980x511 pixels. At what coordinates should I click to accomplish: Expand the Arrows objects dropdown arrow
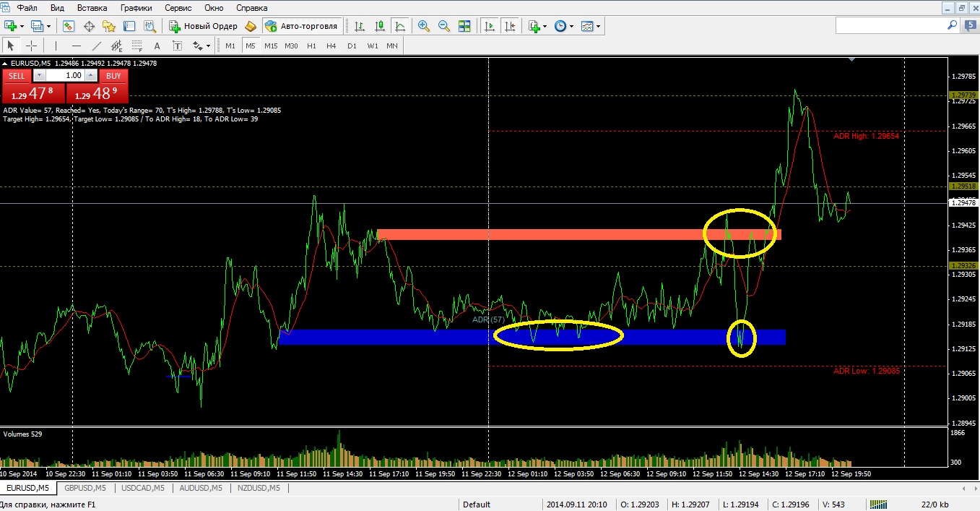coord(209,46)
